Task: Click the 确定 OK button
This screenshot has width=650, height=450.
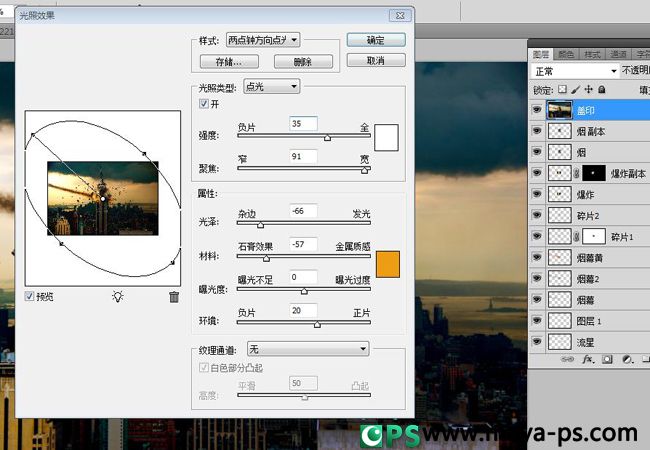Action: pos(375,40)
